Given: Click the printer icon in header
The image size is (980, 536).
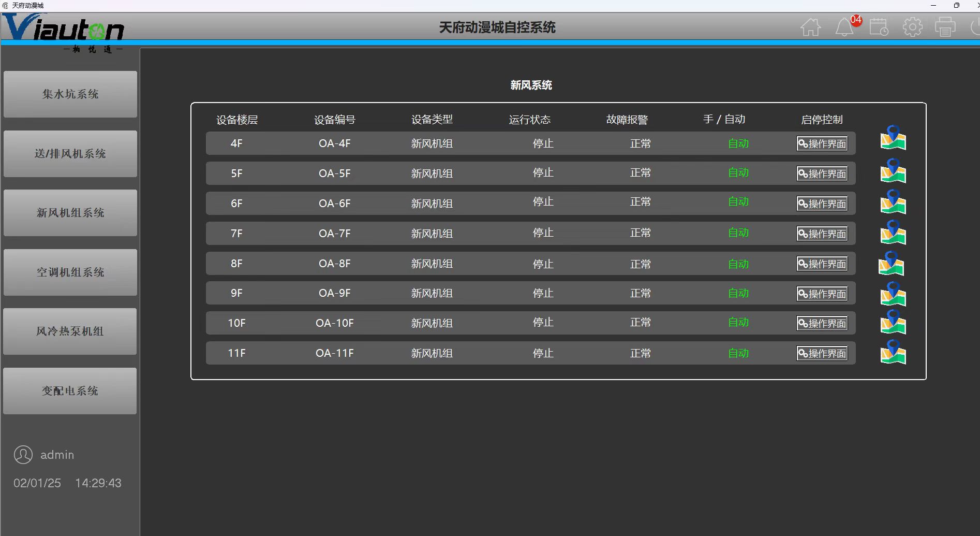Looking at the screenshot, I should (945, 27).
